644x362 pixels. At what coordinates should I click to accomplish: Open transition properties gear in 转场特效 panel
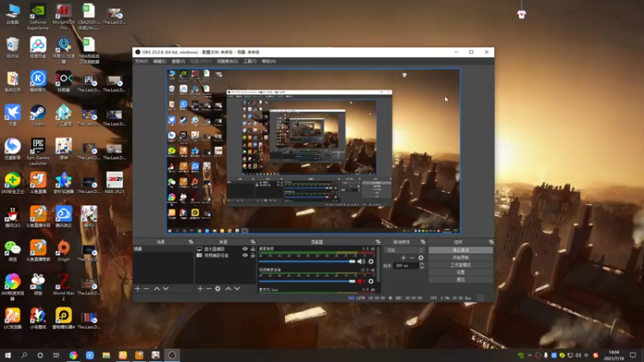click(420, 257)
